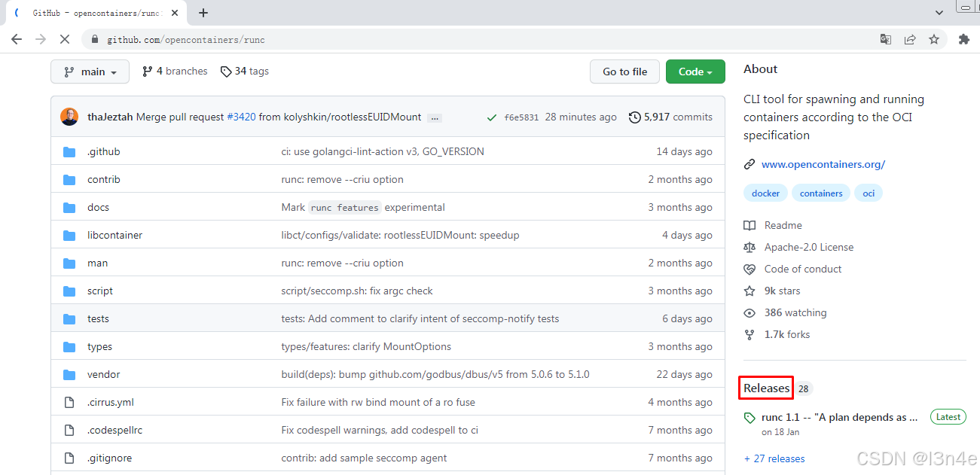Image resolution: width=980 pixels, height=475 pixels.
Task: Click the eye icon beside 386 watching
Action: [x=750, y=312]
